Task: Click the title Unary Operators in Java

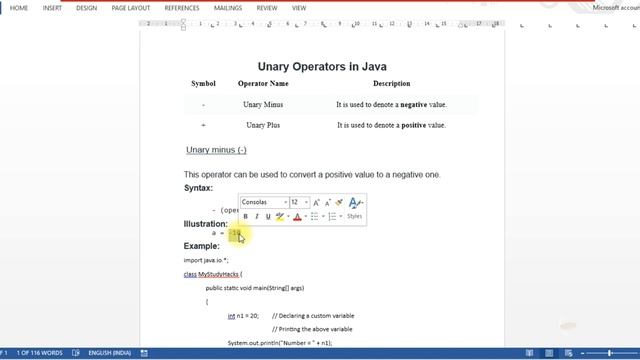Action: point(322,67)
